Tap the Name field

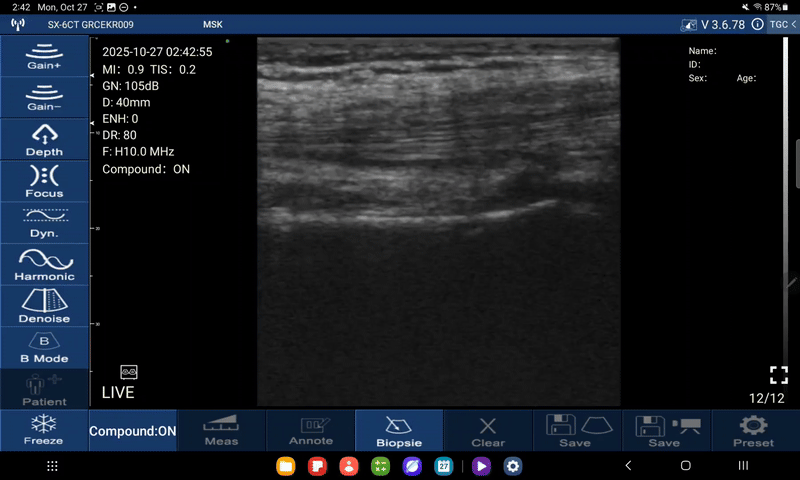pos(703,50)
